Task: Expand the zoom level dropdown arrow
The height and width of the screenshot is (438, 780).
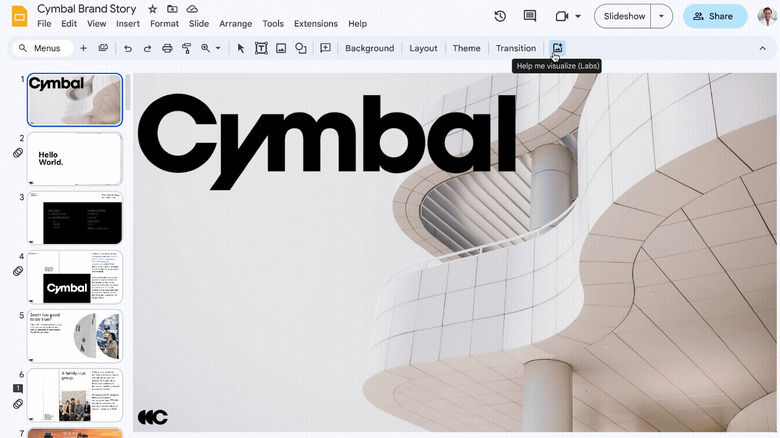Action: pos(218,48)
